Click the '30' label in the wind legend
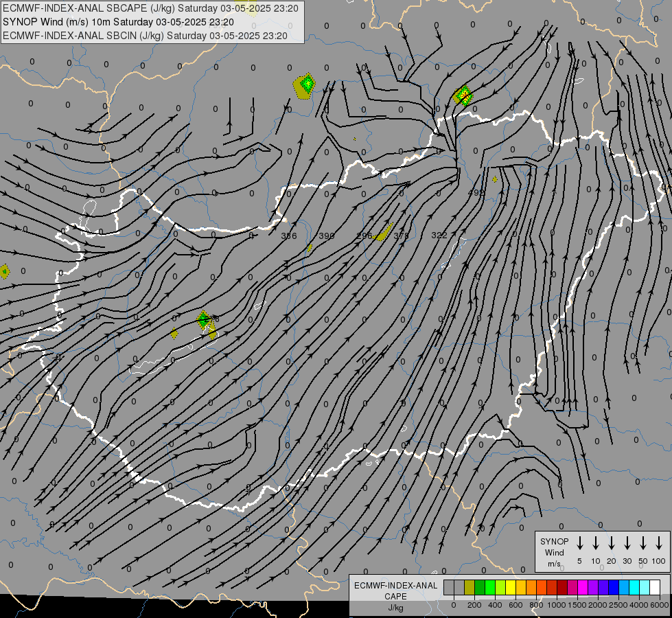Viewport: 672px width, 618px height. (627, 561)
